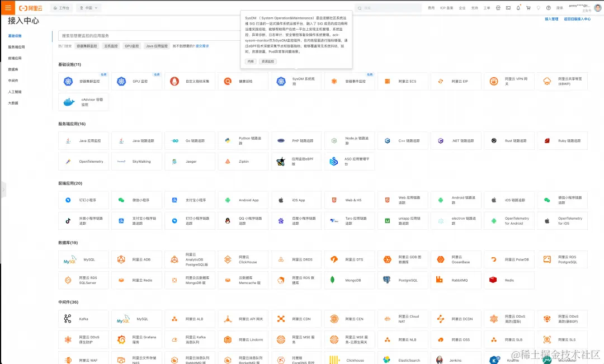Image resolution: width=604 pixels, height=364 pixels.
Task: Click the Ruby icon on Ruby 链路追踪 card
Action: click(547, 140)
